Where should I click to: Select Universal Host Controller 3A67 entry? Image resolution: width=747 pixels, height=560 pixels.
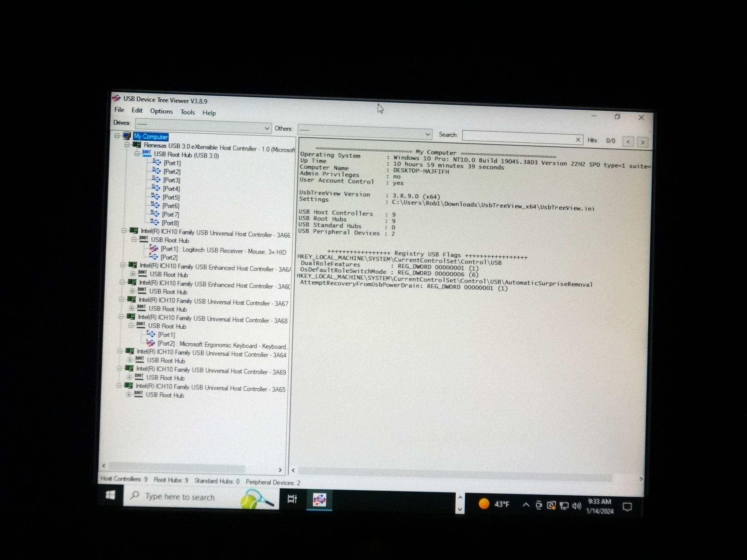[x=214, y=302]
